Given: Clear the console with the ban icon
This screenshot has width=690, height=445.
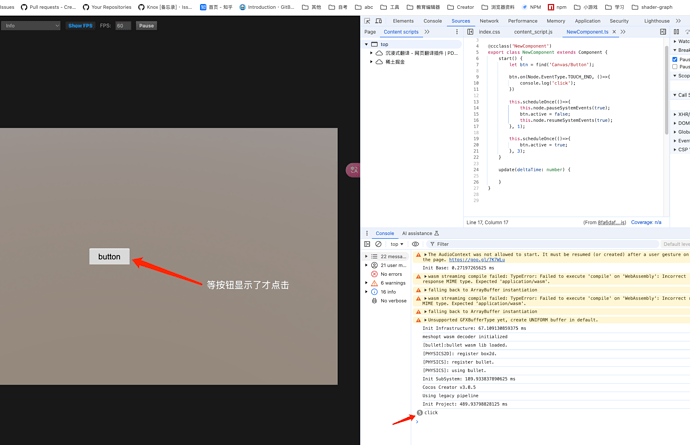Looking at the screenshot, I should (x=378, y=244).
